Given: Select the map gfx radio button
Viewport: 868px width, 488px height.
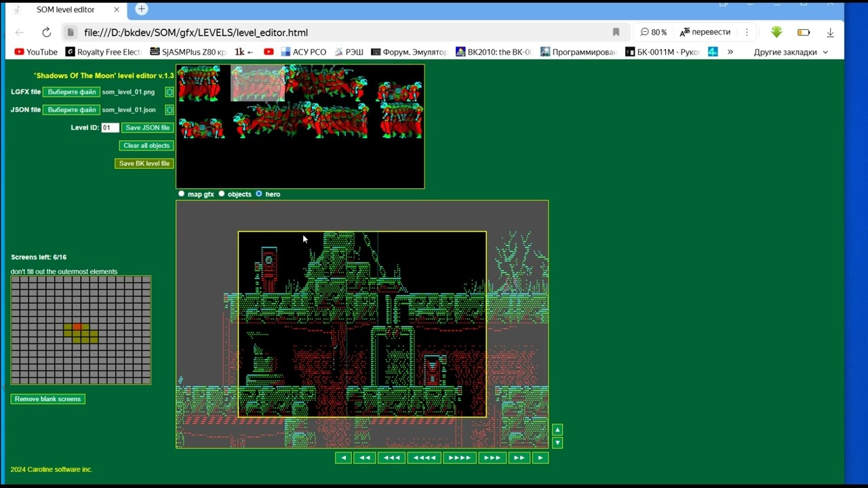Looking at the screenshot, I should (x=181, y=194).
